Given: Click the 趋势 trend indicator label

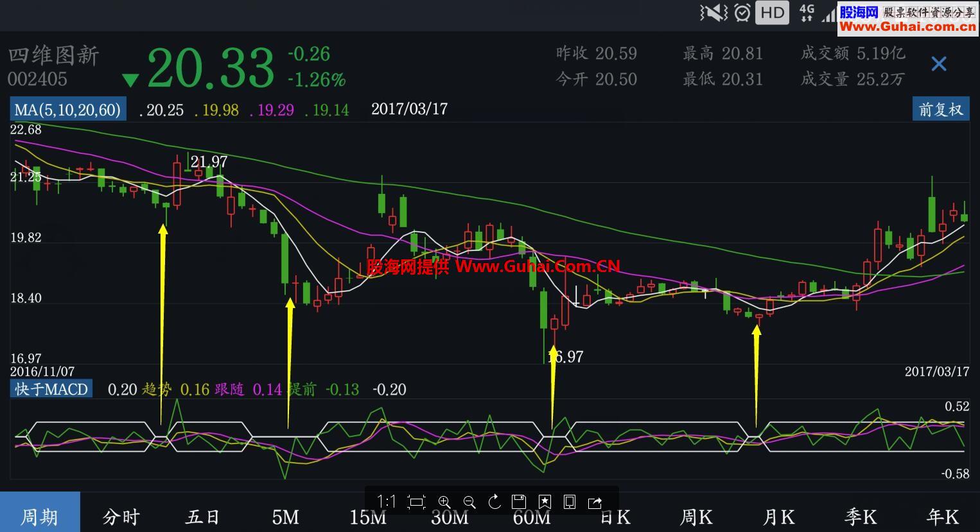Looking at the screenshot, I should pyautogui.click(x=157, y=389).
